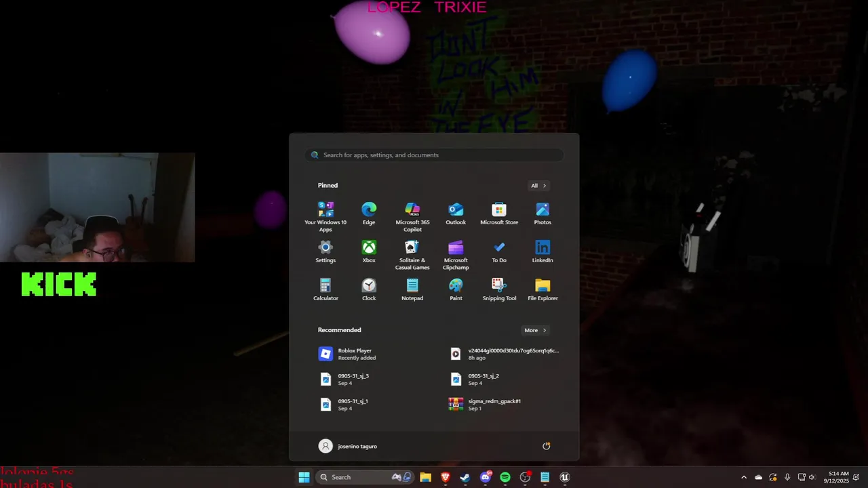Open Microsoft 365 Copilot pinned app
Viewport: 868px width, 488px height.
pyautogui.click(x=412, y=216)
